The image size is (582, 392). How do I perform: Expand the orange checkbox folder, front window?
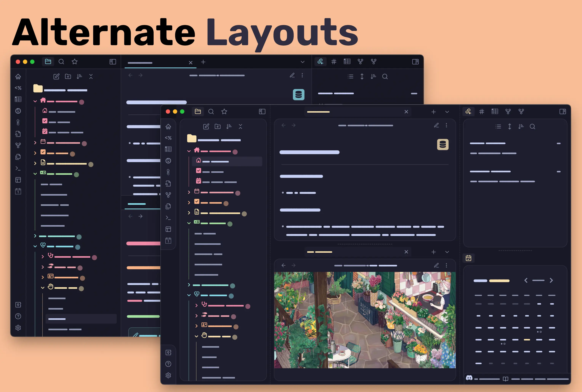(189, 202)
